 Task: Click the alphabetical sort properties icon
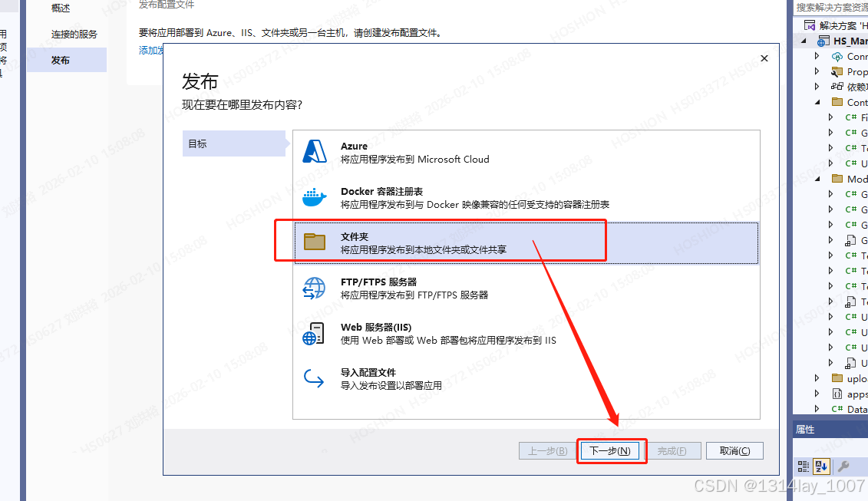(821, 466)
